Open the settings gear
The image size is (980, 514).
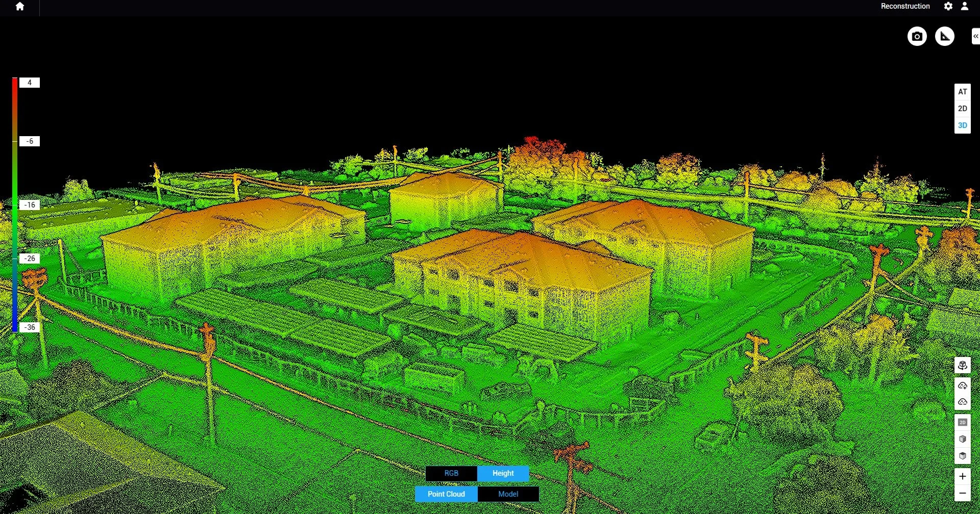(x=948, y=6)
